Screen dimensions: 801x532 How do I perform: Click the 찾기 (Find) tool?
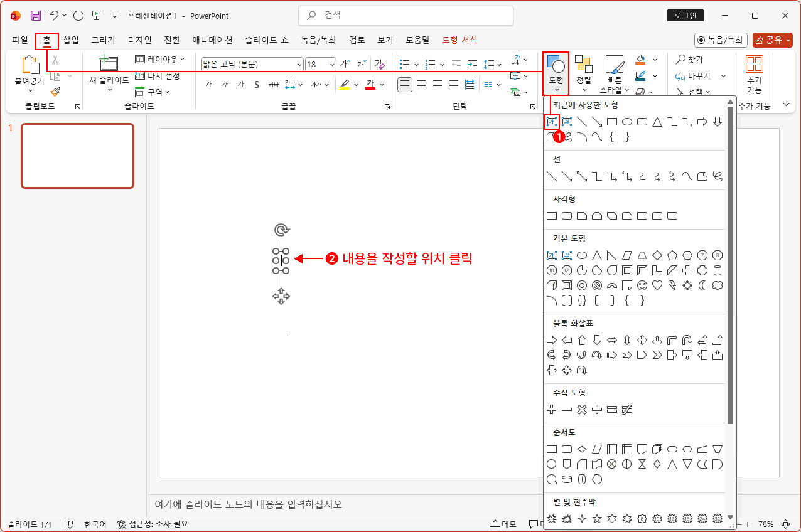pyautogui.click(x=691, y=58)
